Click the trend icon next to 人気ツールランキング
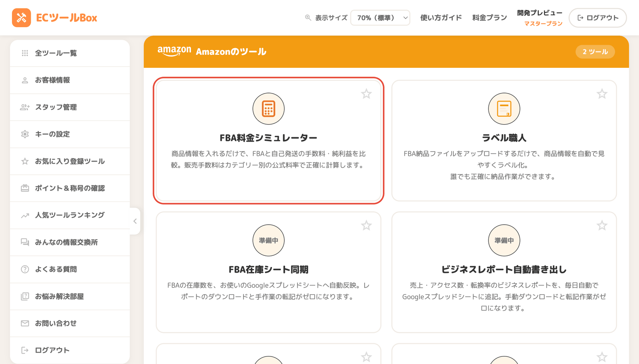 (25, 215)
